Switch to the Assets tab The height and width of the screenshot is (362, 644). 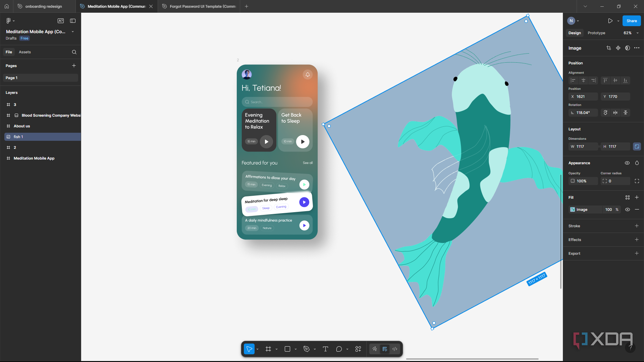tap(25, 52)
